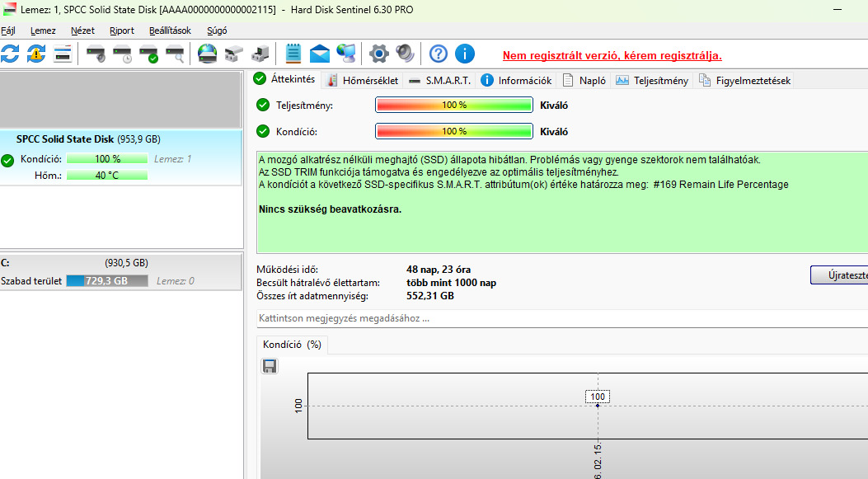Minimize the Hard Disk Sentinel window
This screenshot has height=479, width=868.
click(x=838, y=9)
